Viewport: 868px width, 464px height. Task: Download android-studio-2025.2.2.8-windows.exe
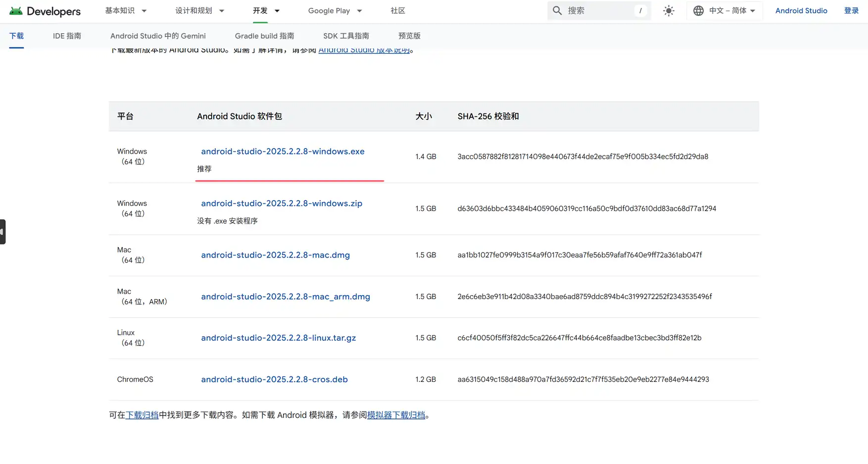coord(283,152)
